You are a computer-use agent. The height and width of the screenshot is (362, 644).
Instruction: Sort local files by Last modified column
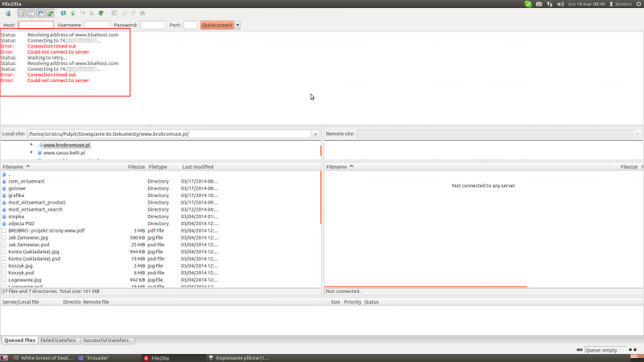pyautogui.click(x=198, y=167)
